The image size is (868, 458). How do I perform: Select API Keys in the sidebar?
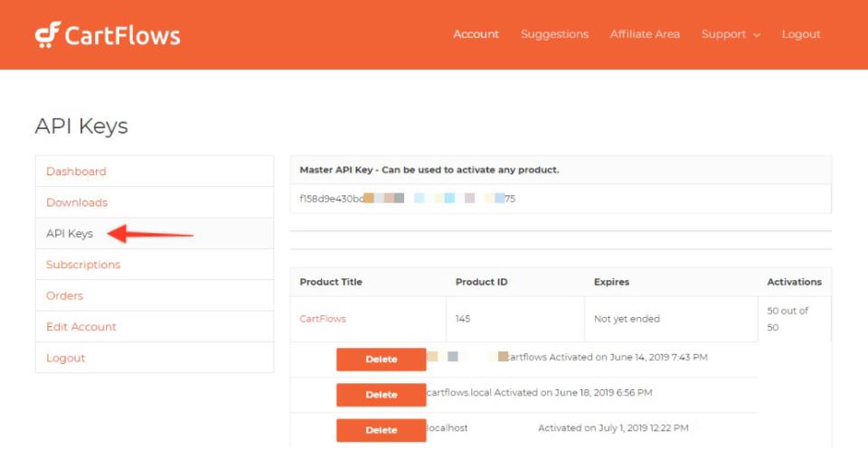(70, 234)
